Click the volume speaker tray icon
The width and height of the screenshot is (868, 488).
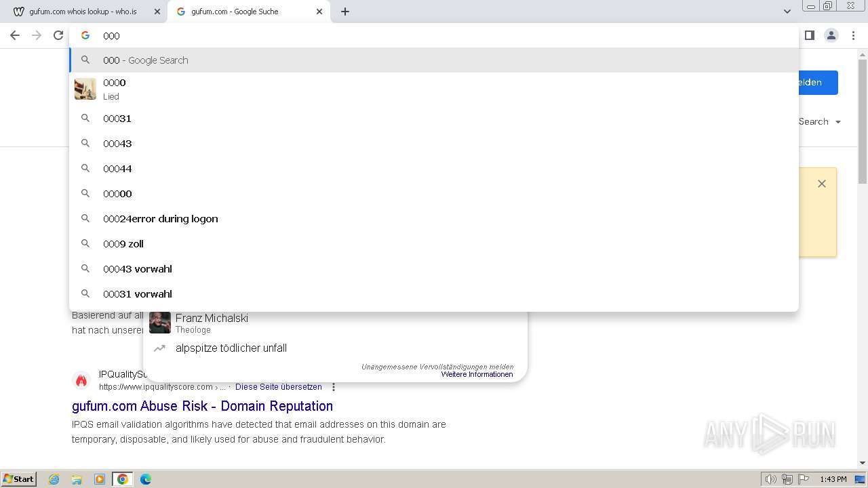coord(770,479)
